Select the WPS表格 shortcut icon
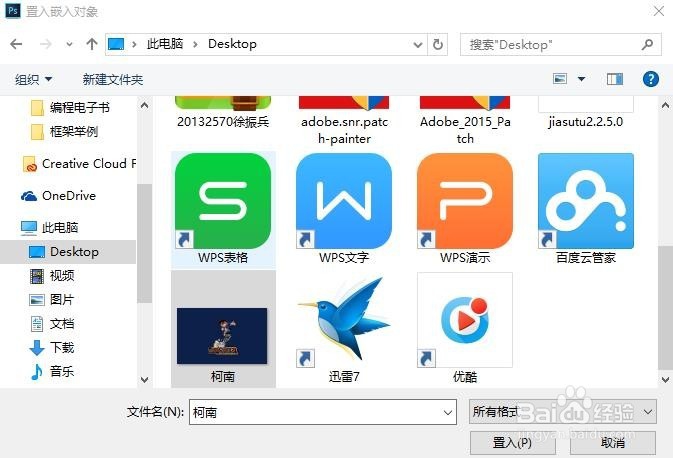The image size is (673, 458). click(223, 201)
